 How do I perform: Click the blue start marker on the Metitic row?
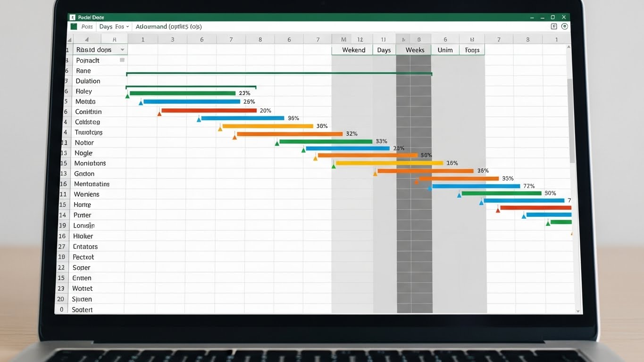[141, 102]
